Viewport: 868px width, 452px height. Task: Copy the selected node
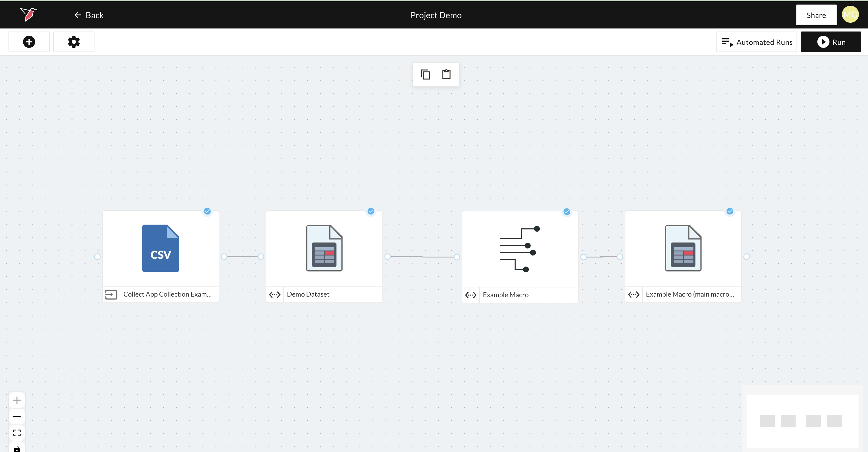pos(425,74)
